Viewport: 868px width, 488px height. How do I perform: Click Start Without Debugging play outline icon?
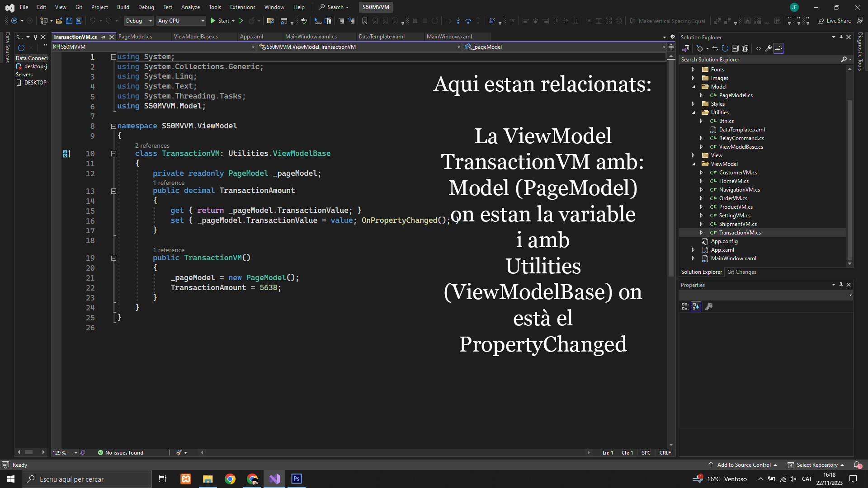point(241,21)
